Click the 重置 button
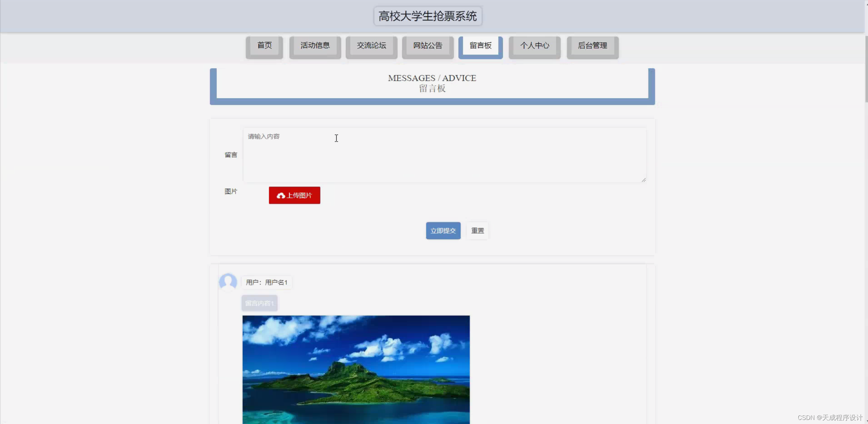 [x=477, y=231]
